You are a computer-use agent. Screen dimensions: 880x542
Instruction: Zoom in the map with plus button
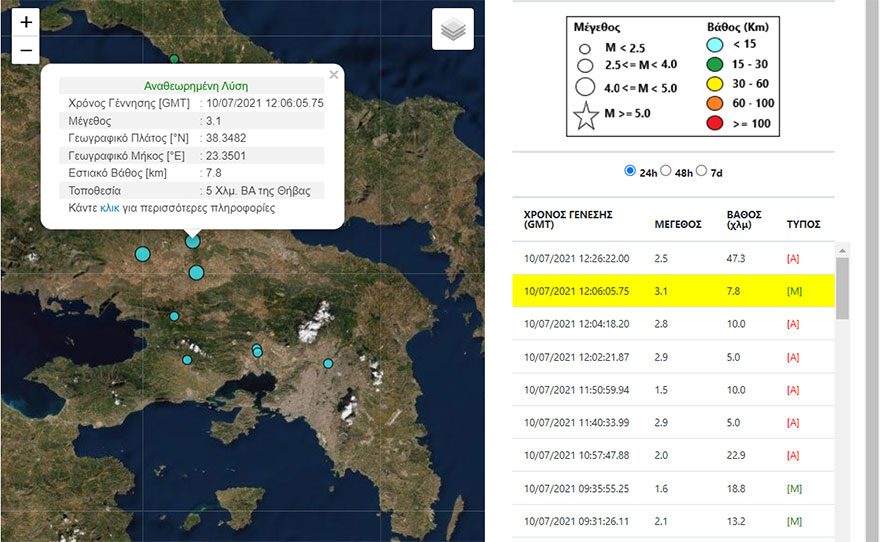tap(26, 22)
